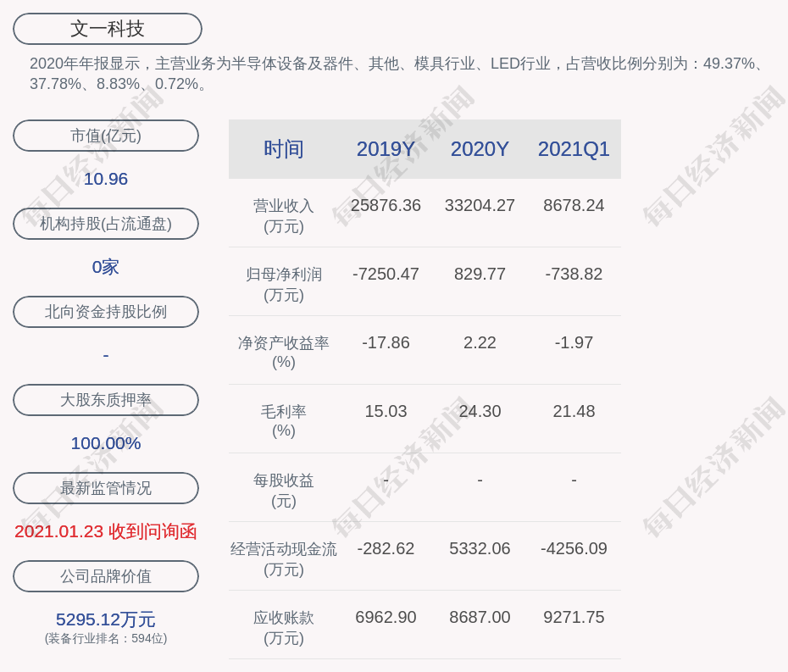Viewport: 788px width, 672px height.
Task: Click the 每股收益(元) row label
Action: click(284, 491)
